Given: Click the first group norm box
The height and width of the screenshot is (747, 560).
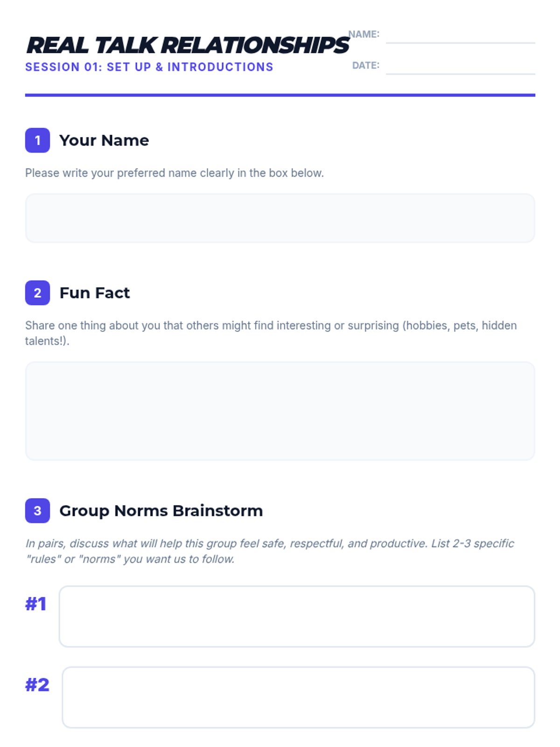Looking at the screenshot, I should click(x=297, y=616).
